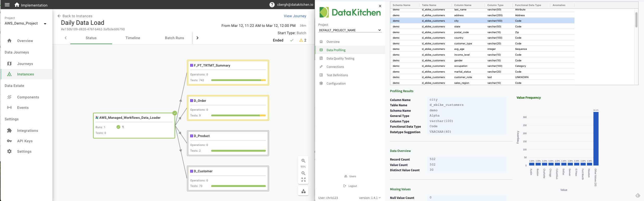The width and height of the screenshot is (644, 201).
Task: Switch to the Batch Runs tab
Action: [174, 38]
